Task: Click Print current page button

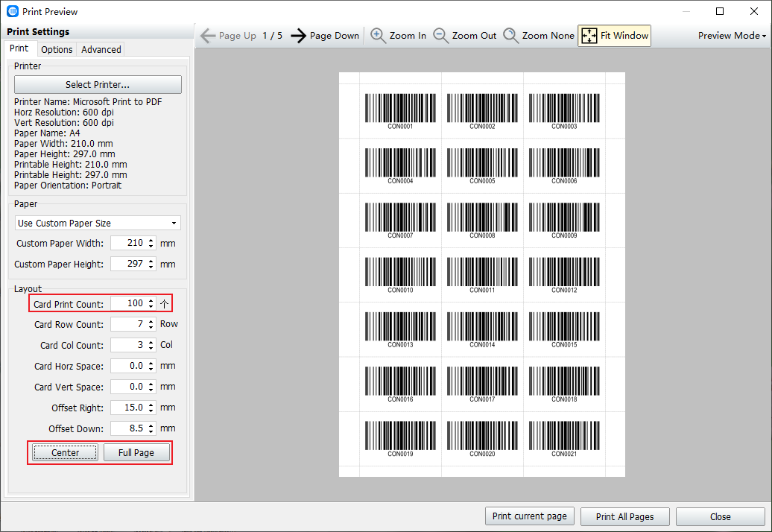Action: (x=529, y=516)
